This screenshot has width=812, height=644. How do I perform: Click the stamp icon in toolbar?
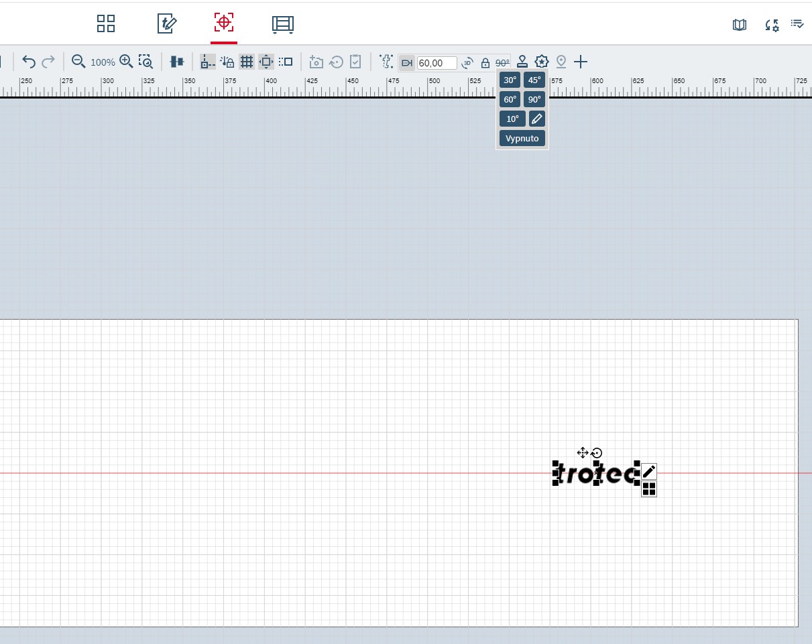point(522,62)
